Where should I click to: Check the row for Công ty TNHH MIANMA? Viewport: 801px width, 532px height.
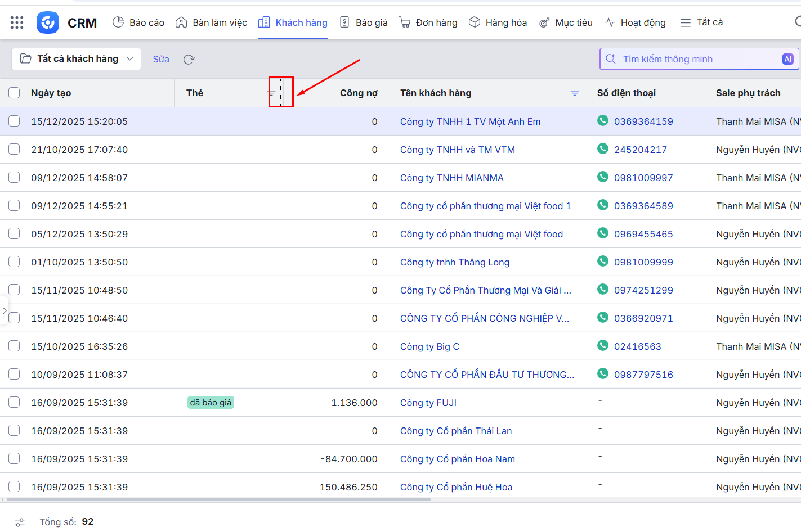pos(14,178)
